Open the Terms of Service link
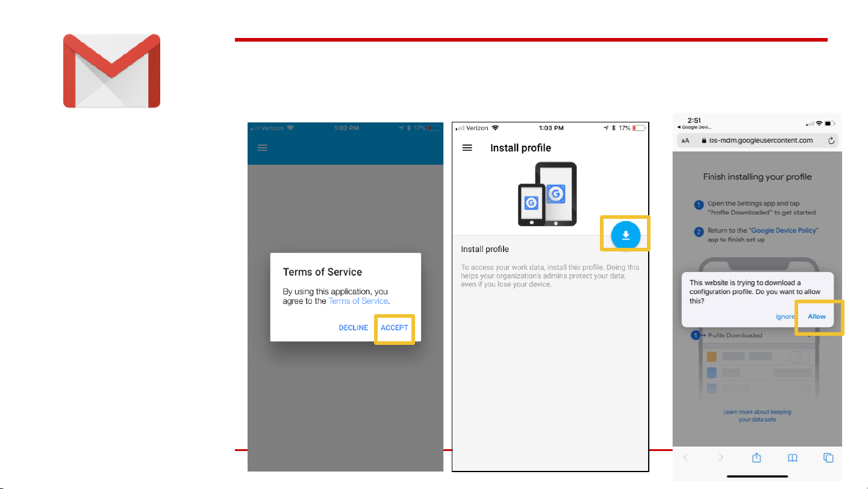This screenshot has height=489, width=868. coord(358,301)
